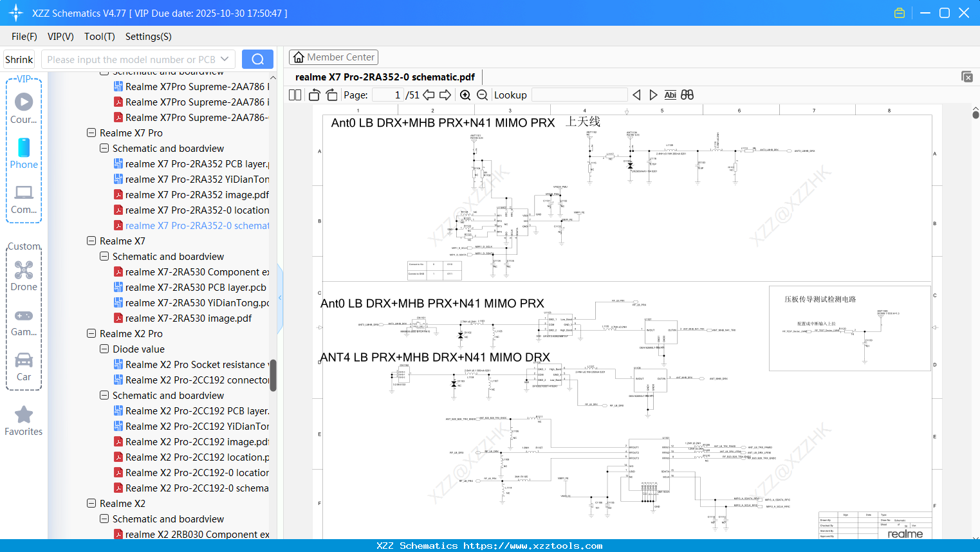Open the Tool(T) menu
The height and width of the screenshot is (552, 980).
(x=100, y=37)
